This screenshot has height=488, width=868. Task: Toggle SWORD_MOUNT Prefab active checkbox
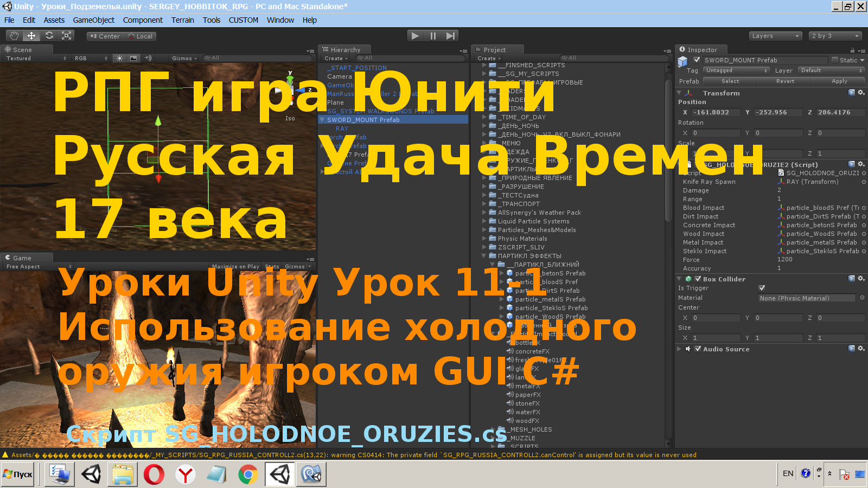pos(697,60)
